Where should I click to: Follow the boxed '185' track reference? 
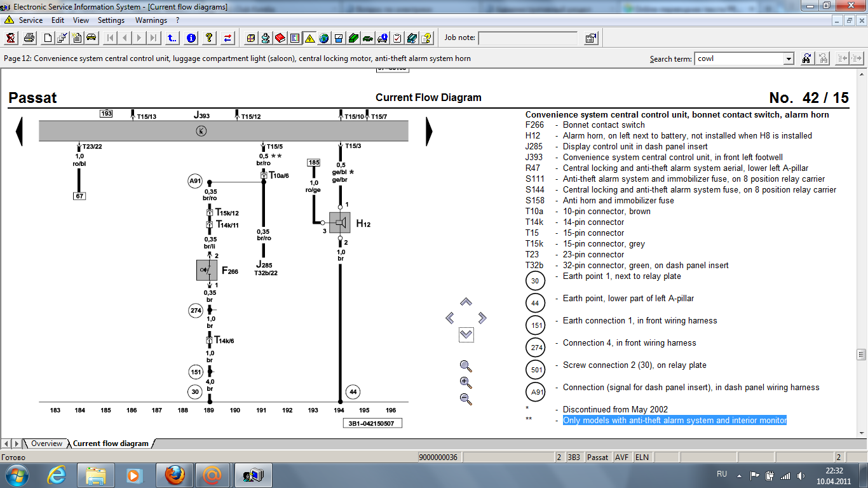pyautogui.click(x=314, y=163)
